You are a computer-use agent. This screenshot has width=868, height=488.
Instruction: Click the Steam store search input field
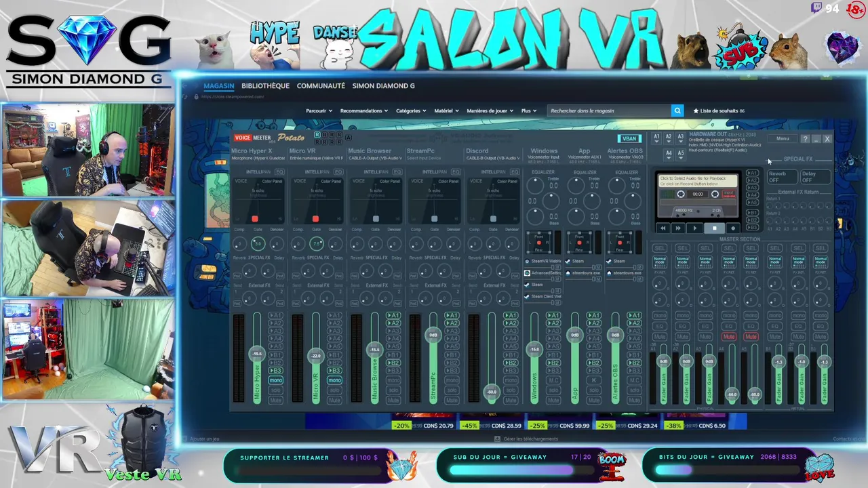click(609, 110)
